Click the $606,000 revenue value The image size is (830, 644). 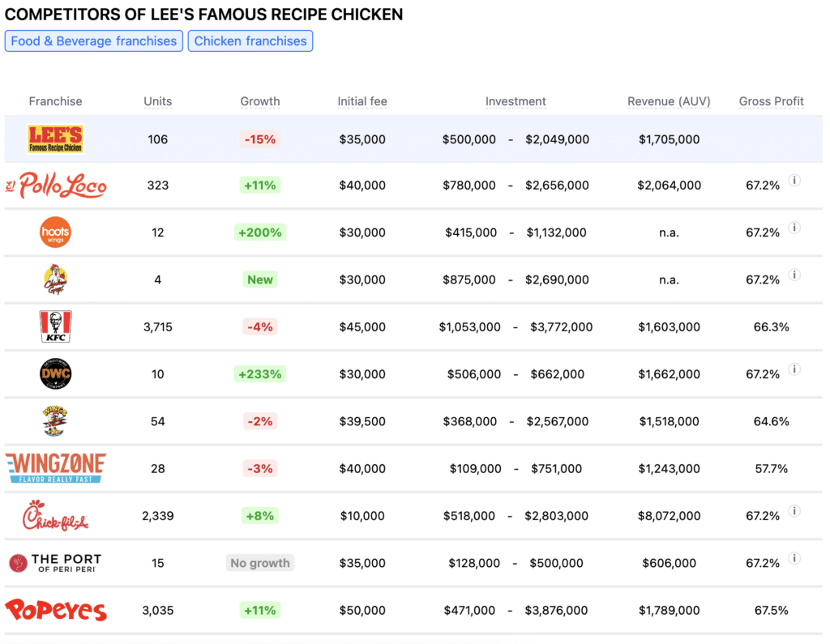(x=669, y=563)
